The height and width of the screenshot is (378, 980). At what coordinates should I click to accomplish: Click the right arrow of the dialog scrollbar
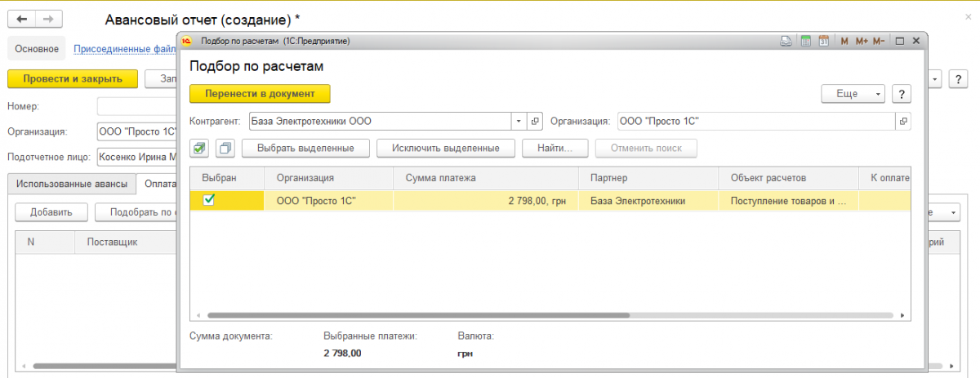(903, 315)
